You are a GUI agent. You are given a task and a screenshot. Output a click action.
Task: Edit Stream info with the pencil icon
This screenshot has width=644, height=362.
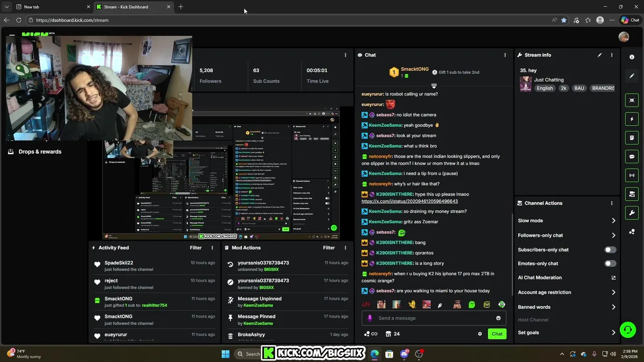600,55
